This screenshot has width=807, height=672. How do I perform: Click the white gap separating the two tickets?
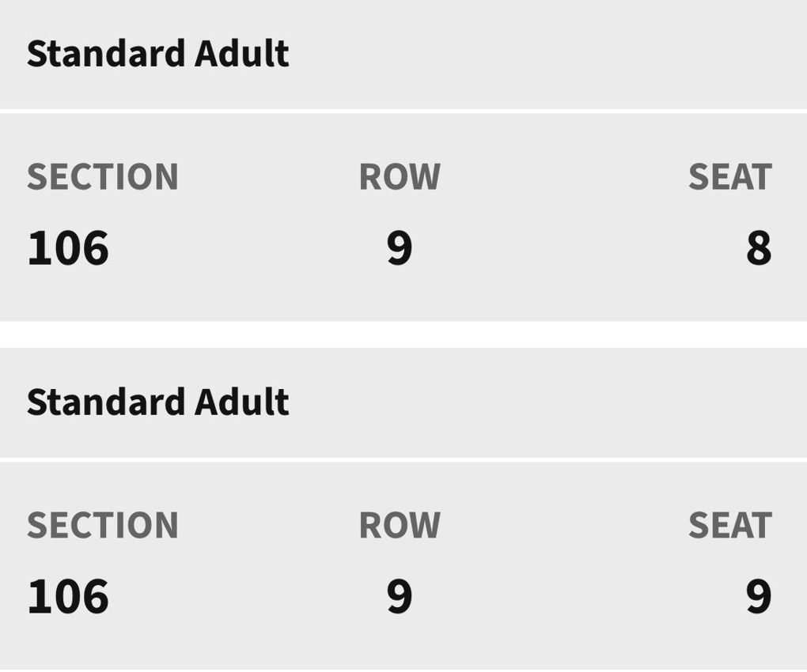click(x=403, y=334)
